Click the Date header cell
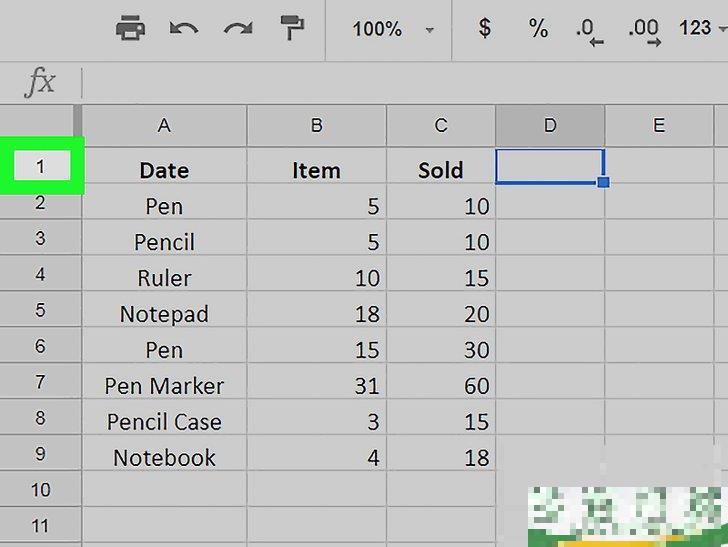This screenshot has width=728, height=547. coord(164,170)
